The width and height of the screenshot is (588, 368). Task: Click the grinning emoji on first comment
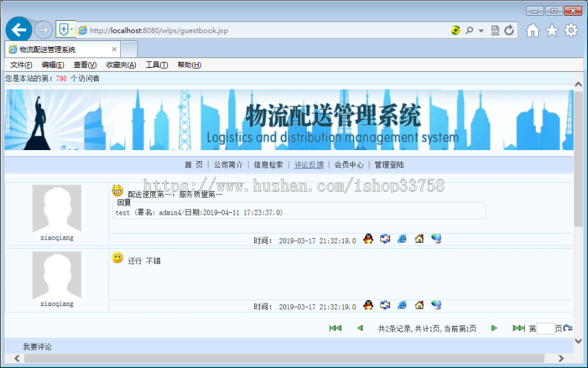(118, 190)
